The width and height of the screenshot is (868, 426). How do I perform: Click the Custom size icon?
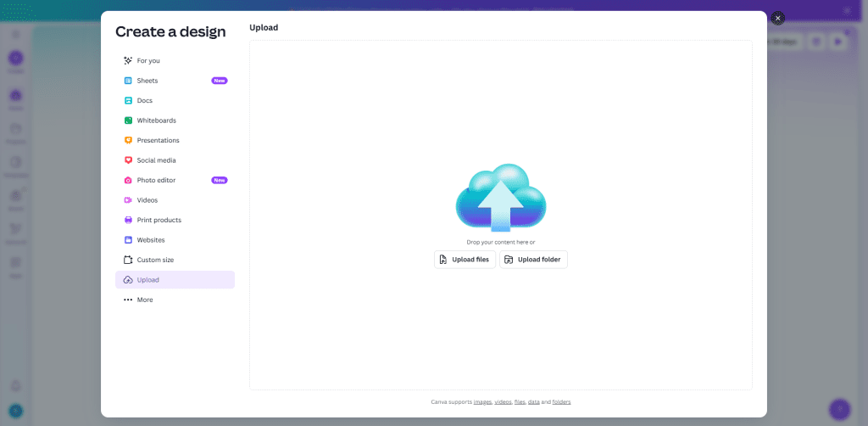(x=128, y=260)
